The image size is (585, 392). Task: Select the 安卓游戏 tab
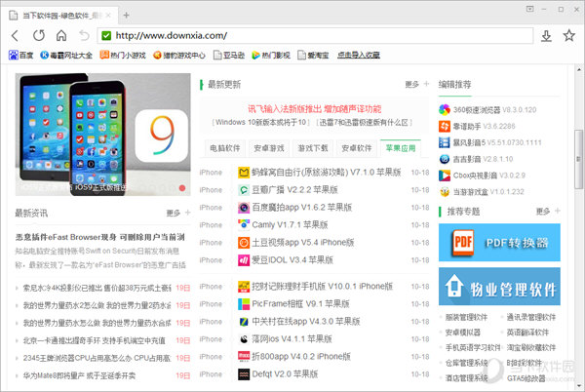(x=269, y=148)
